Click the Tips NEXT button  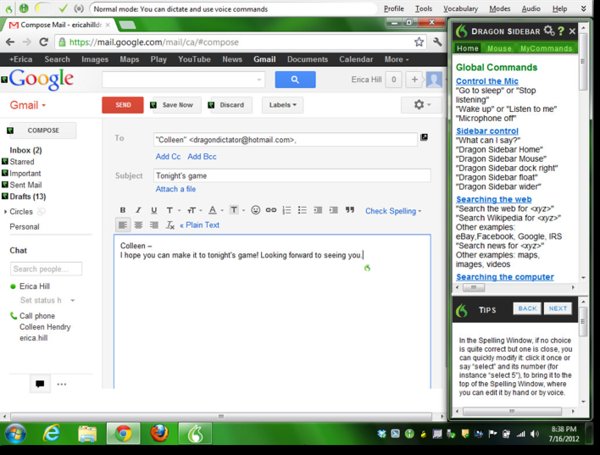click(x=558, y=308)
